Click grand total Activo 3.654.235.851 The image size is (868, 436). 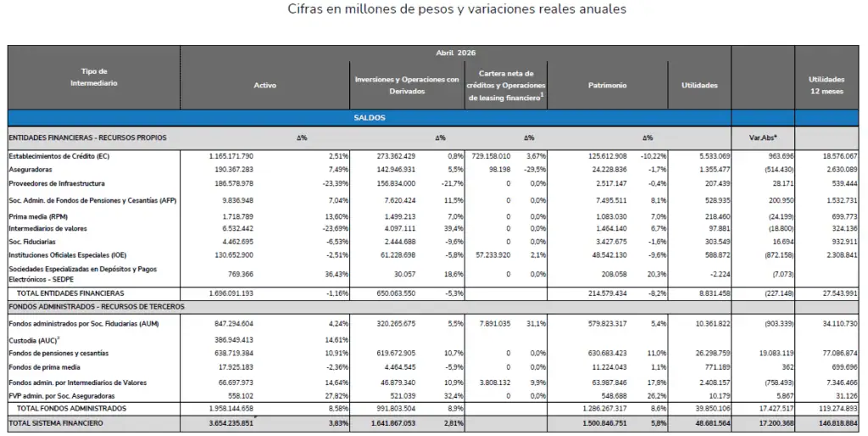(x=231, y=423)
